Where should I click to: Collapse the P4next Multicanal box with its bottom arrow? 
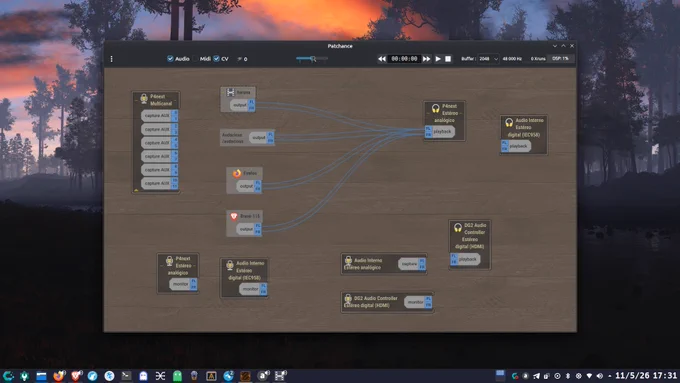[x=136, y=190]
